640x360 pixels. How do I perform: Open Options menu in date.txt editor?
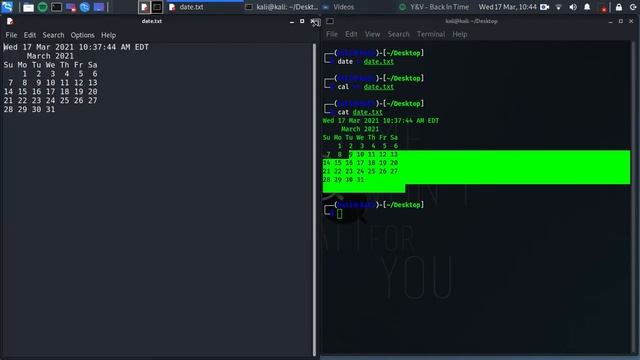tap(82, 35)
